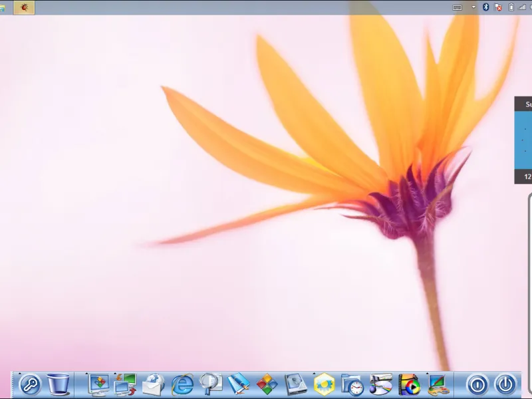This screenshot has width=532, height=399.
Task: Open the blue notebook with pen icon
Action: [239, 384]
